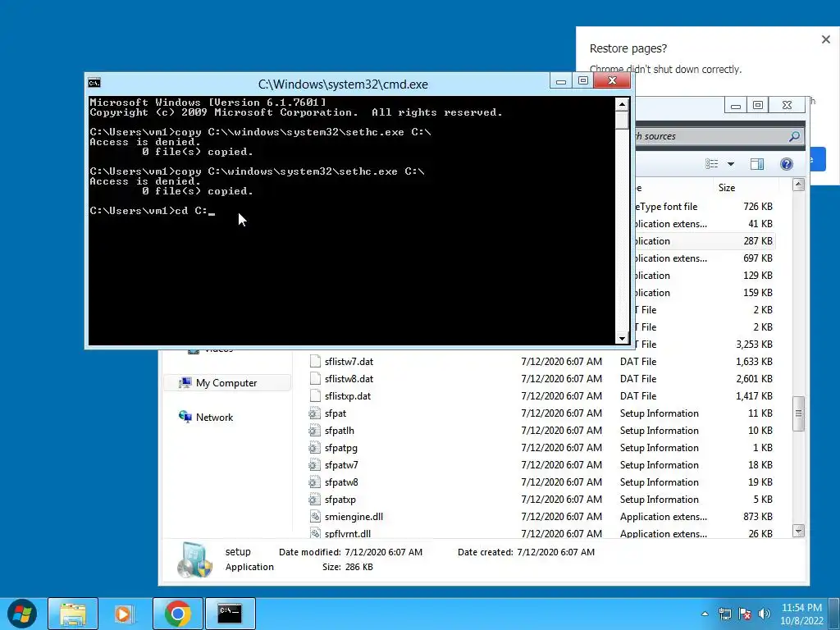Show hidden tray icons arrow

pos(705,614)
